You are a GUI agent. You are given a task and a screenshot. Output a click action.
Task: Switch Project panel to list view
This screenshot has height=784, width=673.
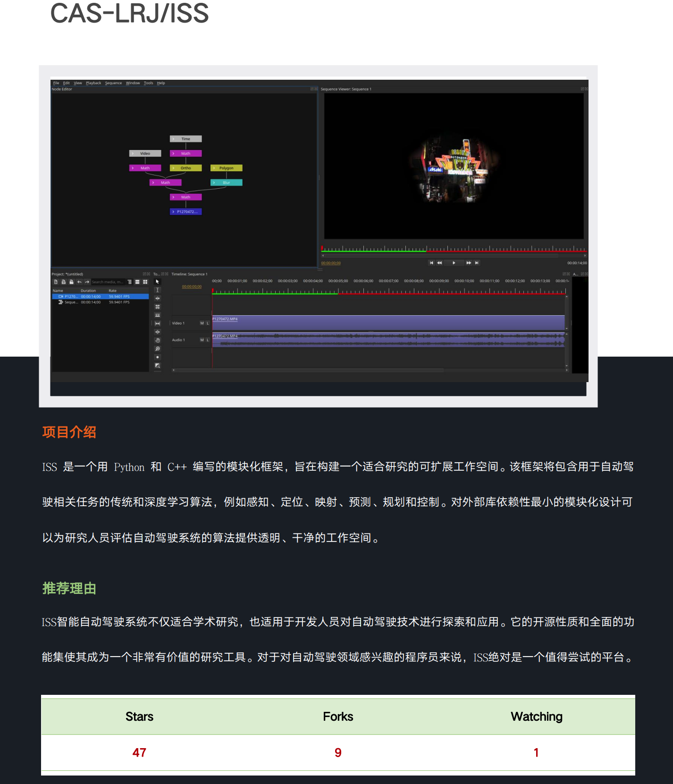pyautogui.click(x=137, y=282)
